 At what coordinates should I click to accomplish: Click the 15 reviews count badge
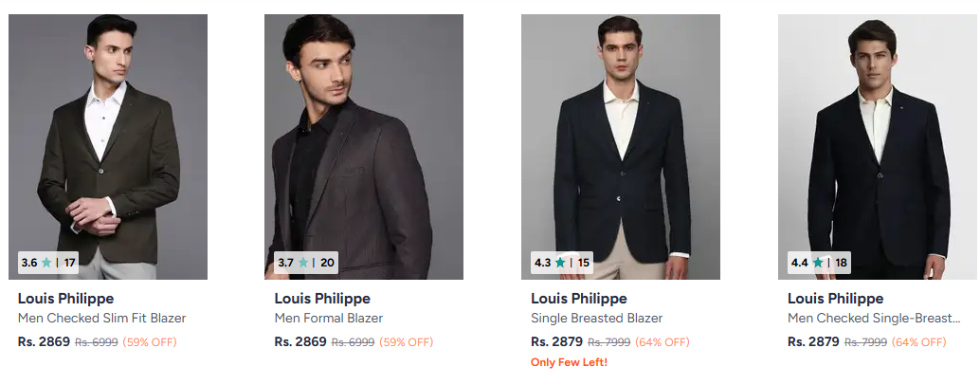(x=584, y=263)
